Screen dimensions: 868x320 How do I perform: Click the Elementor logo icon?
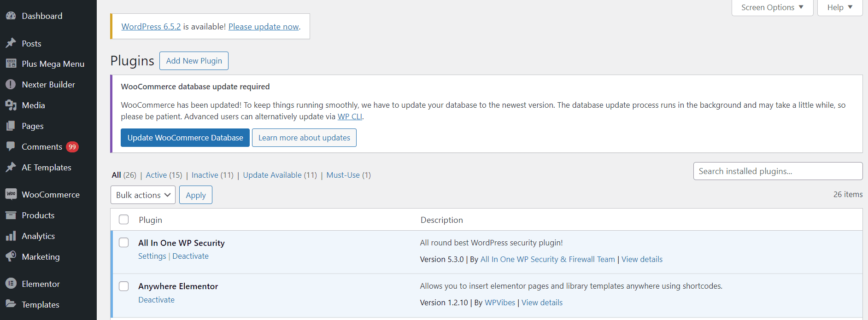11,284
